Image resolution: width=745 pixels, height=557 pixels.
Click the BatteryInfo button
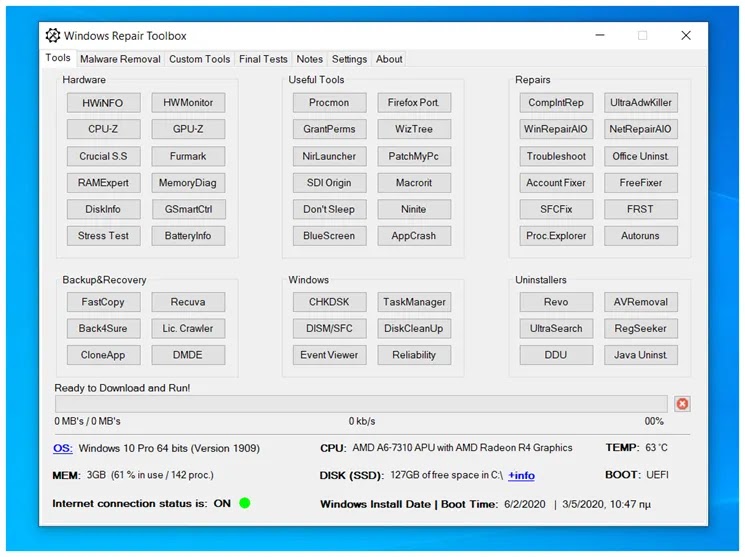188,236
